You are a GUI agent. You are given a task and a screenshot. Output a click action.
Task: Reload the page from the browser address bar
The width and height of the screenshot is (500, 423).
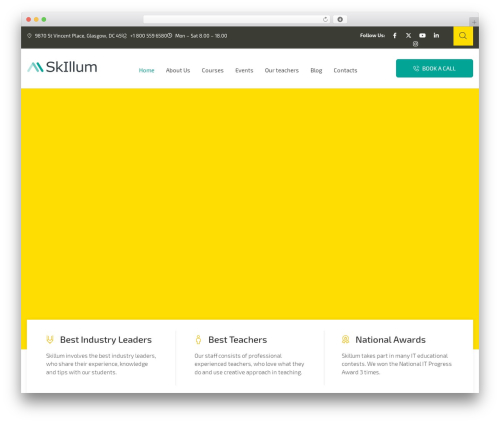325,19
